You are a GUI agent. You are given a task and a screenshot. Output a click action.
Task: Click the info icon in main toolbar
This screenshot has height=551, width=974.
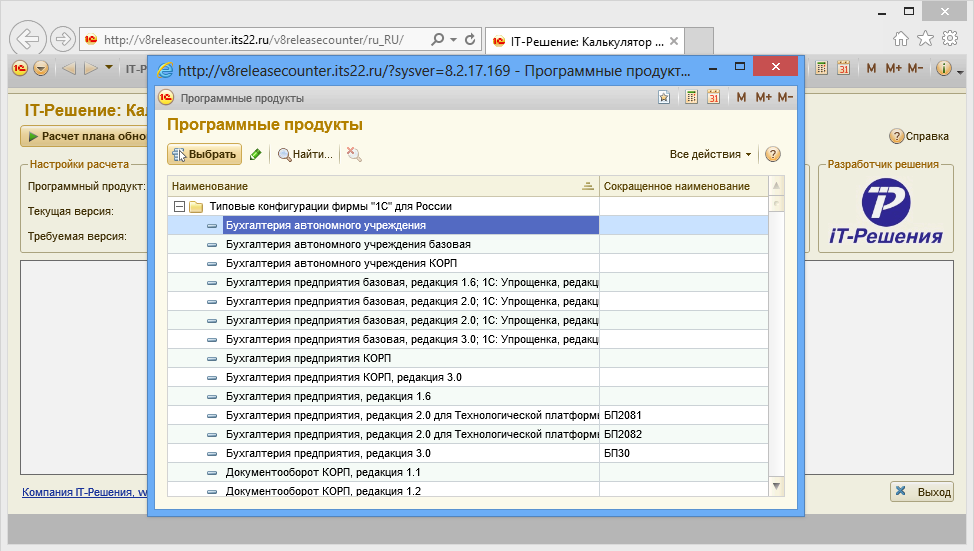pos(944,68)
